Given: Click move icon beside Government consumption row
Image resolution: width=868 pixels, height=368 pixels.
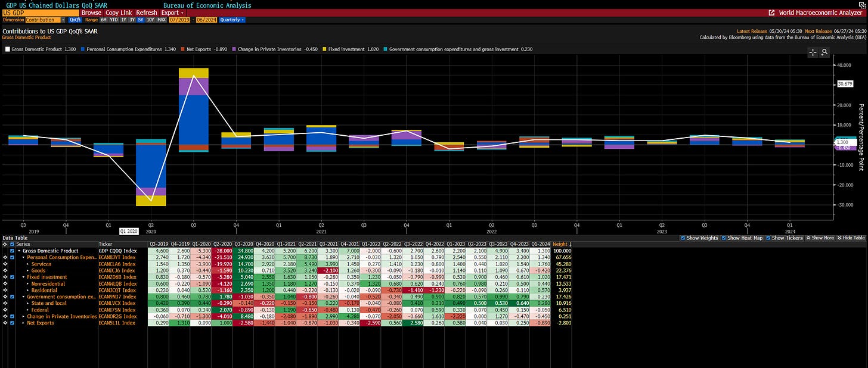Looking at the screenshot, I should [5, 297].
